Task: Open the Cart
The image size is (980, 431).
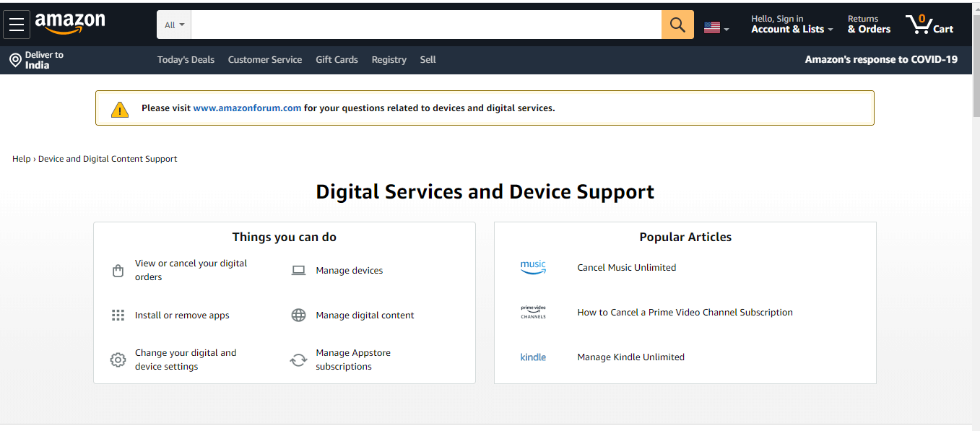Action: point(929,24)
